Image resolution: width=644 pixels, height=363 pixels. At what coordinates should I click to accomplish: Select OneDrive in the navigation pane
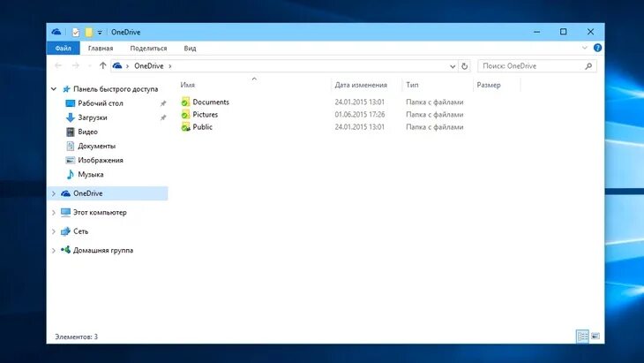coord(87,193)
